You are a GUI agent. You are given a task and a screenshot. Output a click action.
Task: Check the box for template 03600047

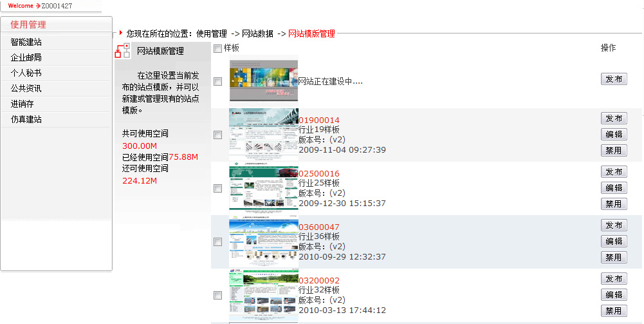[x=218, y=242]
